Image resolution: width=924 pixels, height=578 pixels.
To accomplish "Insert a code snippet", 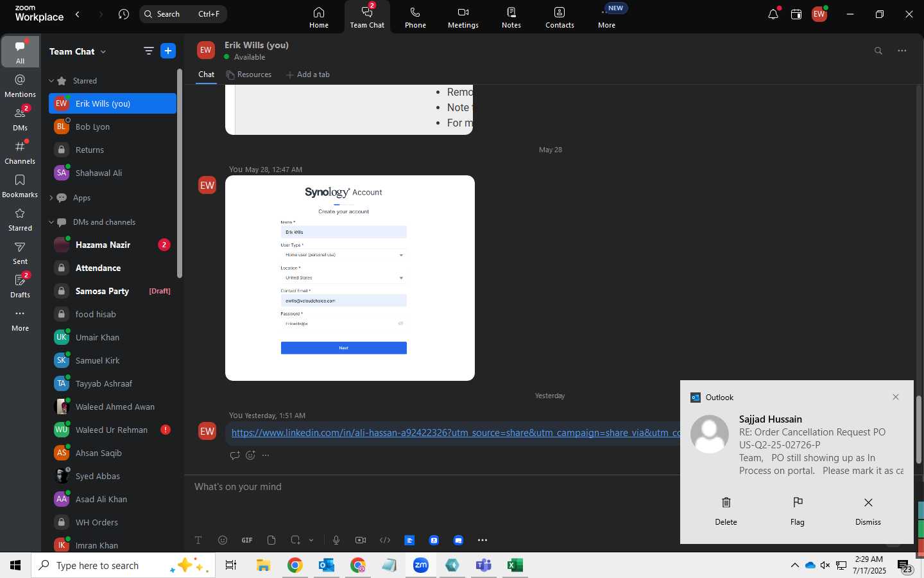I will pos(385,540).
